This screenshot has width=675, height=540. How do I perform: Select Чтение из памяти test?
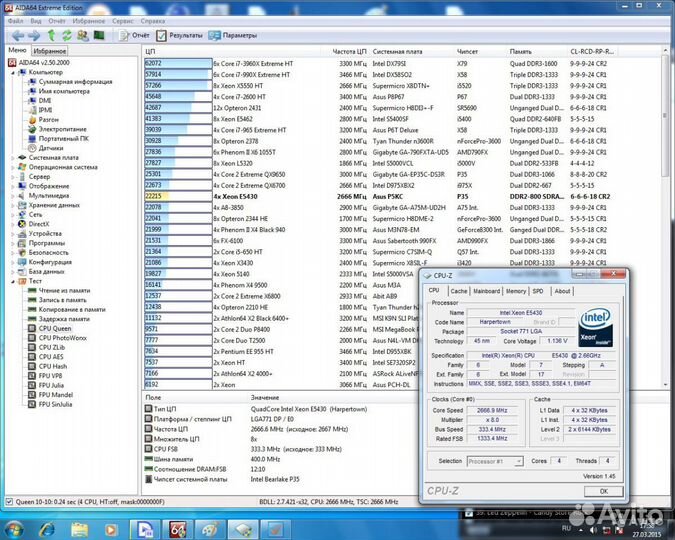tap(59, 290)
